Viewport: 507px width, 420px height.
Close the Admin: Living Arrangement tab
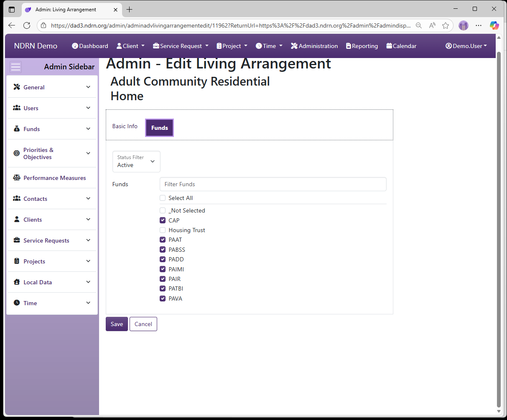[115, 10]
